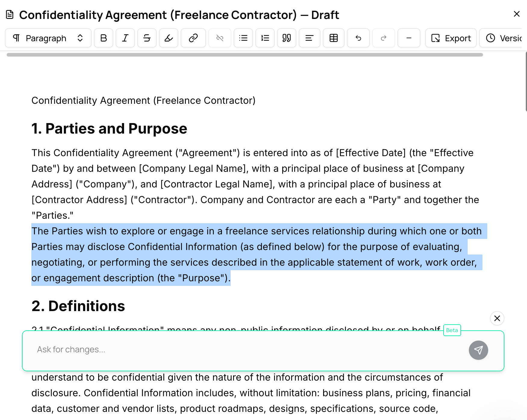Create a numbered list
The image size is (527, 420).
pos(265,38)
